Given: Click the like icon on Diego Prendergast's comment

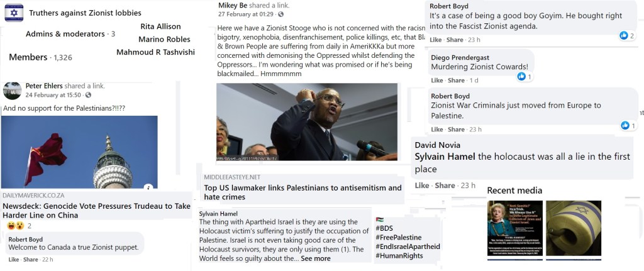Looking at the screenshot, I should click(x=521, y=76).
